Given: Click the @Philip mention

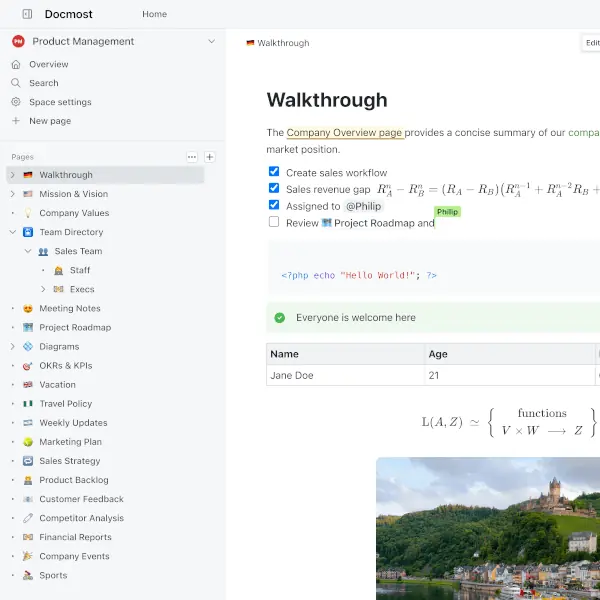Looking at the screenshot, I should (x=364, y=206).
